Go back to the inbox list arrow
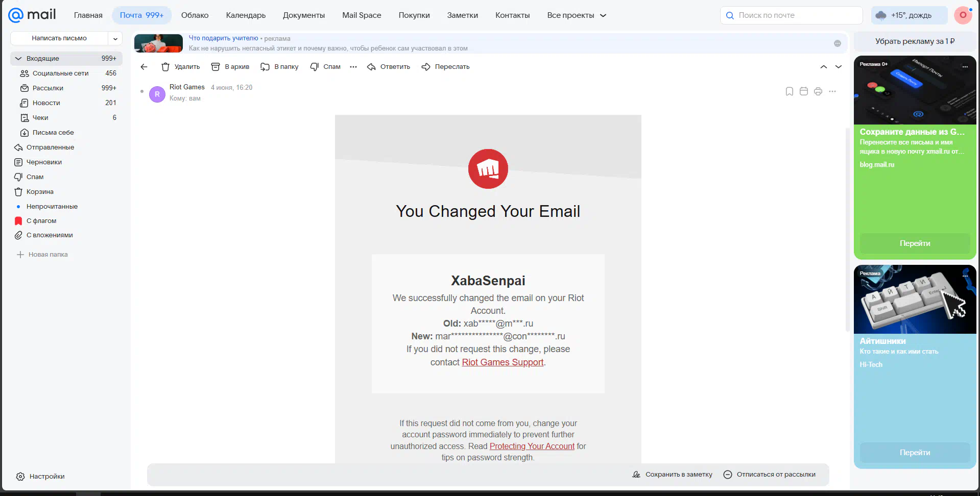Screen dimensions: 980x496 click(144, 67)
